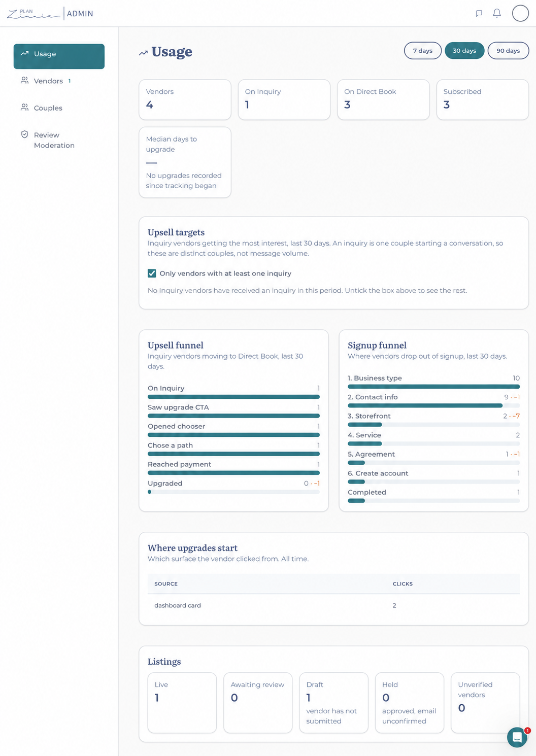Viewport: 536px width, 756px height.
Task: Click the Vendors badge count 1
Action: point(70,81)
